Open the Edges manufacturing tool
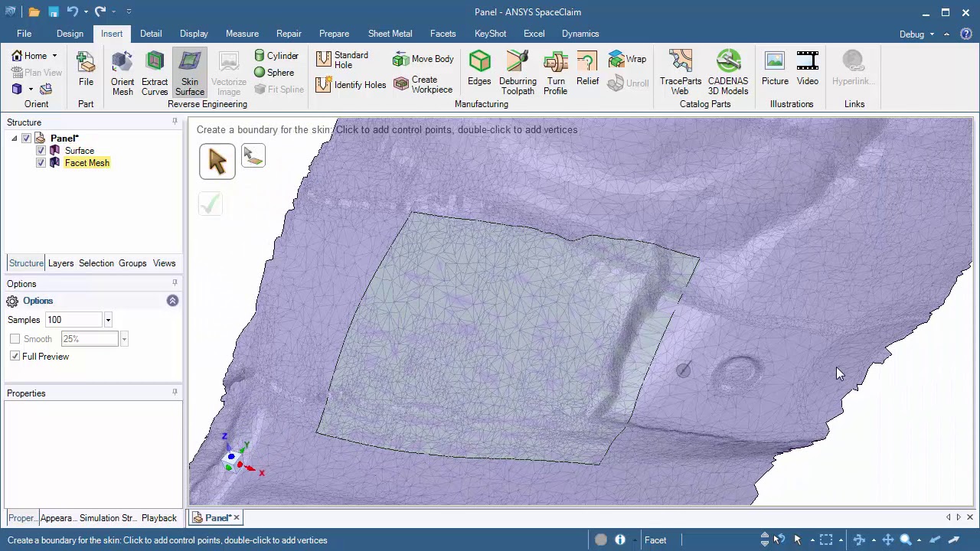Screen dimensions: 980x551 coord(479,69)
